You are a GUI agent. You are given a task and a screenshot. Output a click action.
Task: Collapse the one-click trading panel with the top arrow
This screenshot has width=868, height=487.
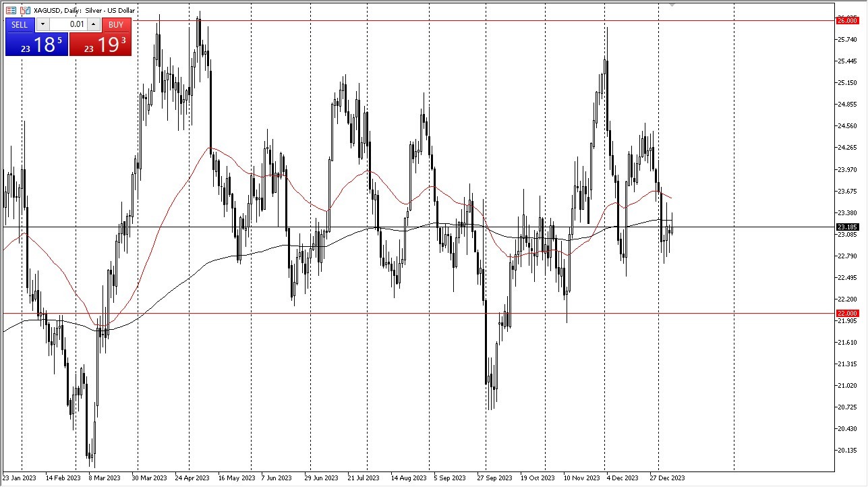tap(671, 5)
